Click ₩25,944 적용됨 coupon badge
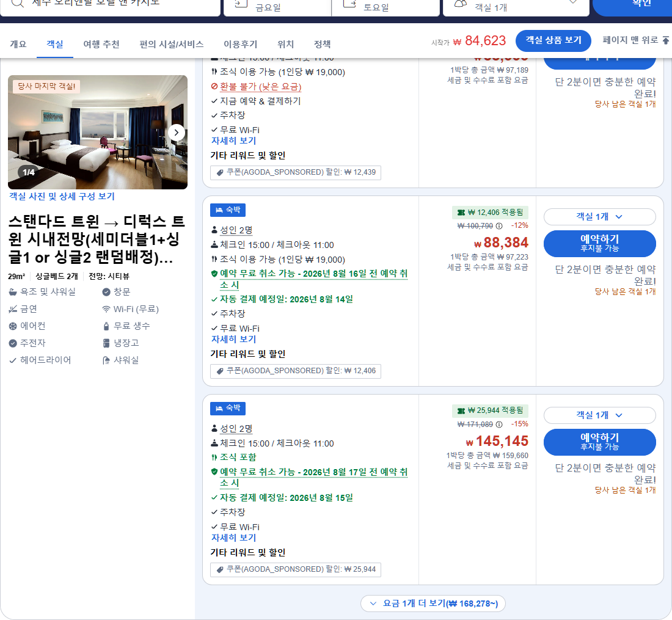Image resolution: width=672 pixels, height=620 pixels. (490, 410)
